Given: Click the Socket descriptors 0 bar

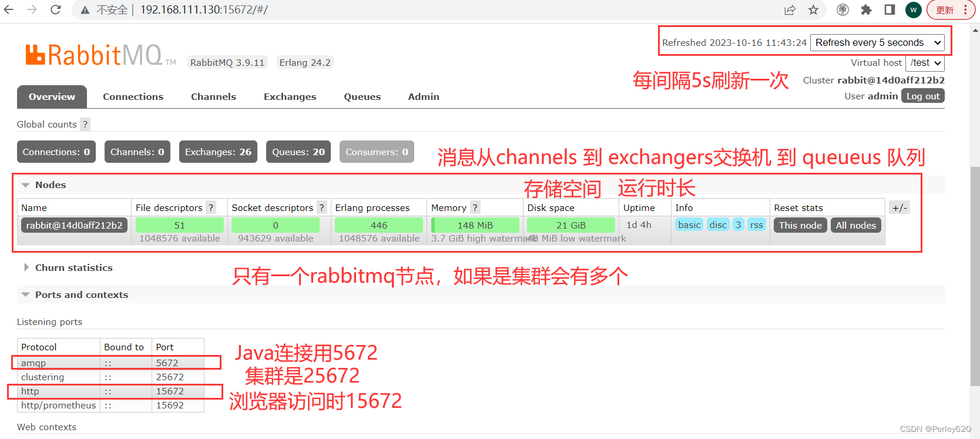Looking at the screenshot, I should 276,225.
